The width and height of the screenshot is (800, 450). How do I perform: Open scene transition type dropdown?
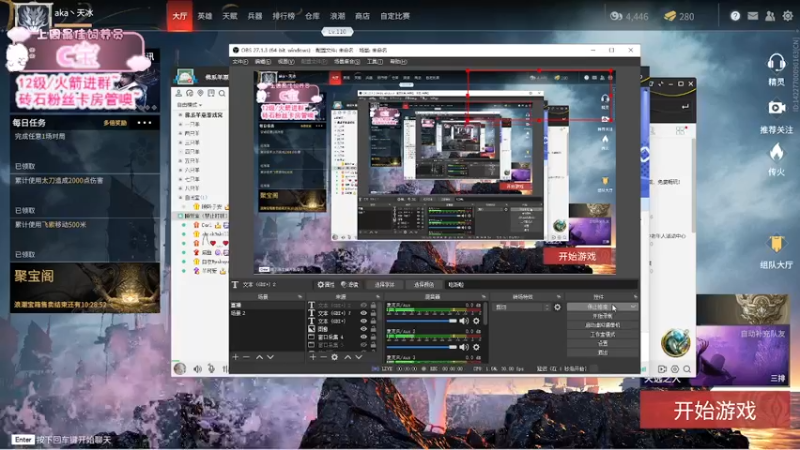point(522,307)
